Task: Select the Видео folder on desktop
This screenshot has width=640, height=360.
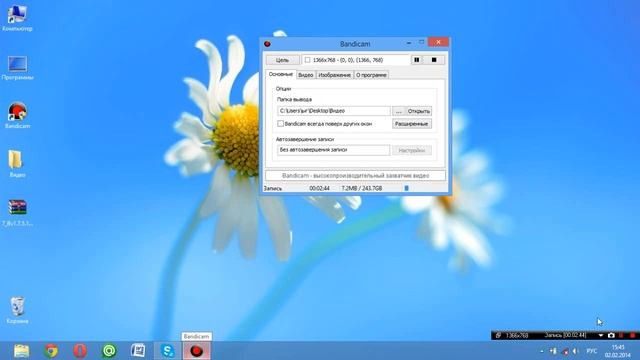Action: click(x=16, y=163)
